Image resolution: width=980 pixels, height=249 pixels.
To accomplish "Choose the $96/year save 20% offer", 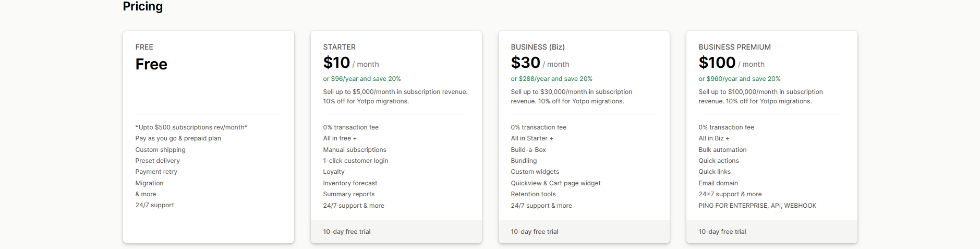I will [x=361, y=79].
